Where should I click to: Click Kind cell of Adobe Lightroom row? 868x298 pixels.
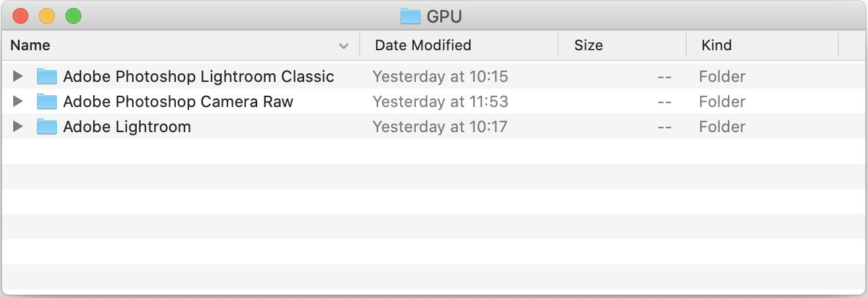(x=722, y=127)
